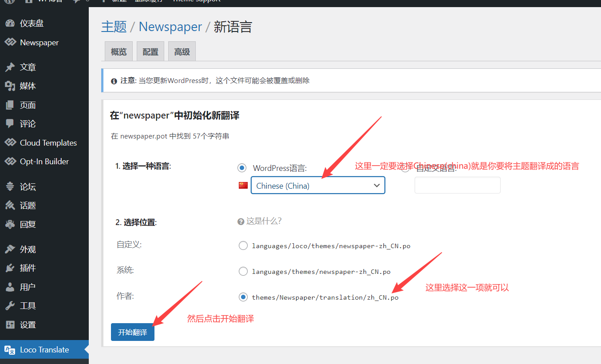This screenshot has height=364, width=601.
Task: Select the WordPress语言 radio button
Action: [242, 168]
